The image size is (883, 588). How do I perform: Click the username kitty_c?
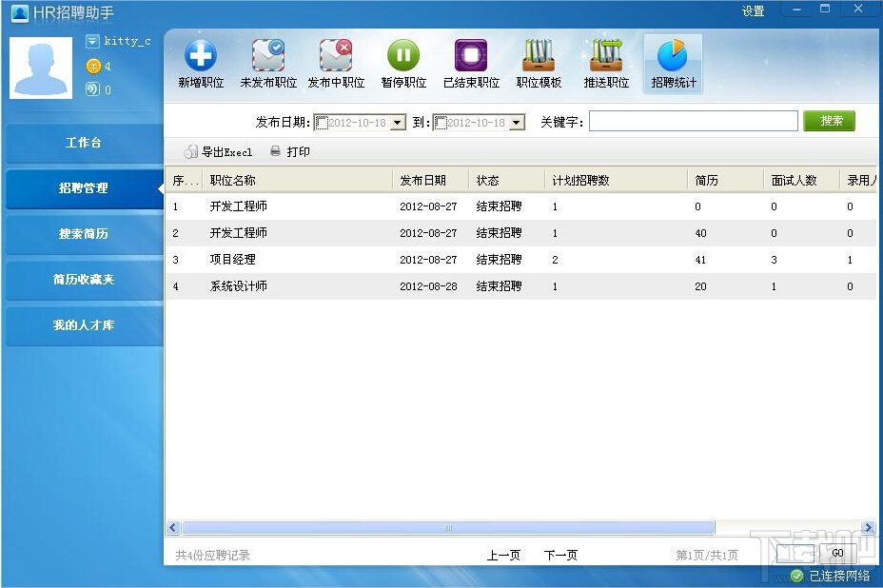[x=128, y=41]
